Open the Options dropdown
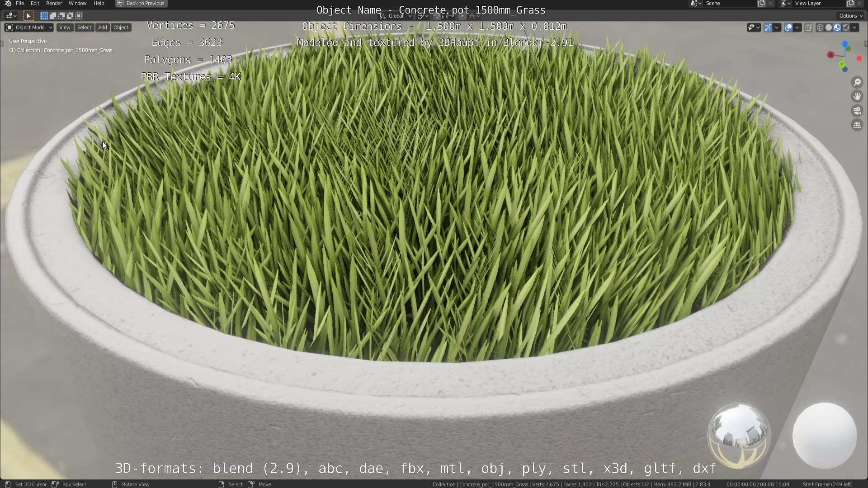The height and width of the screenshot is (488, 868). tap(851, 16)
